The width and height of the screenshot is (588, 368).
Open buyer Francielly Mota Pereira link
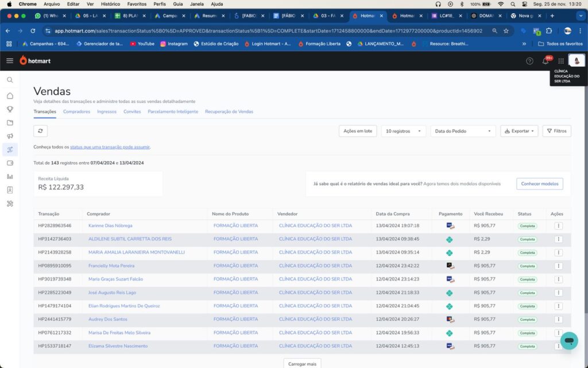[x=111, y=266]
